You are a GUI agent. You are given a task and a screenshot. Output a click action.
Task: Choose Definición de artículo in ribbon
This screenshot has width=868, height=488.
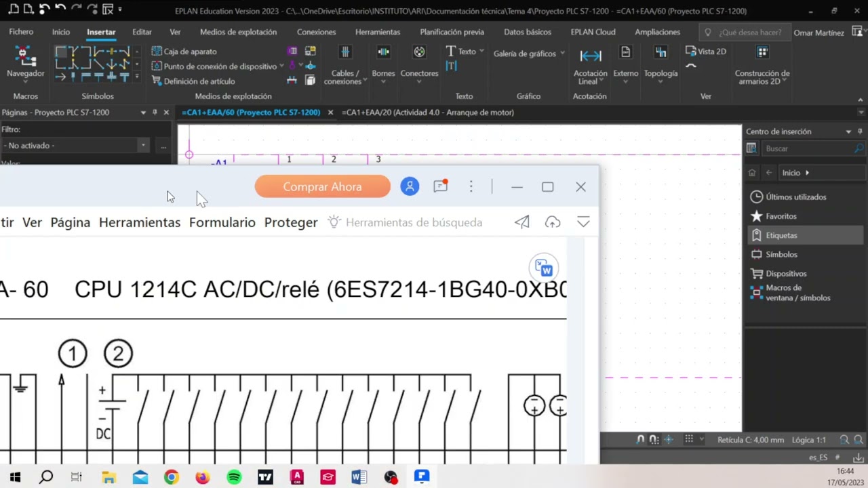tap(193, 81)
